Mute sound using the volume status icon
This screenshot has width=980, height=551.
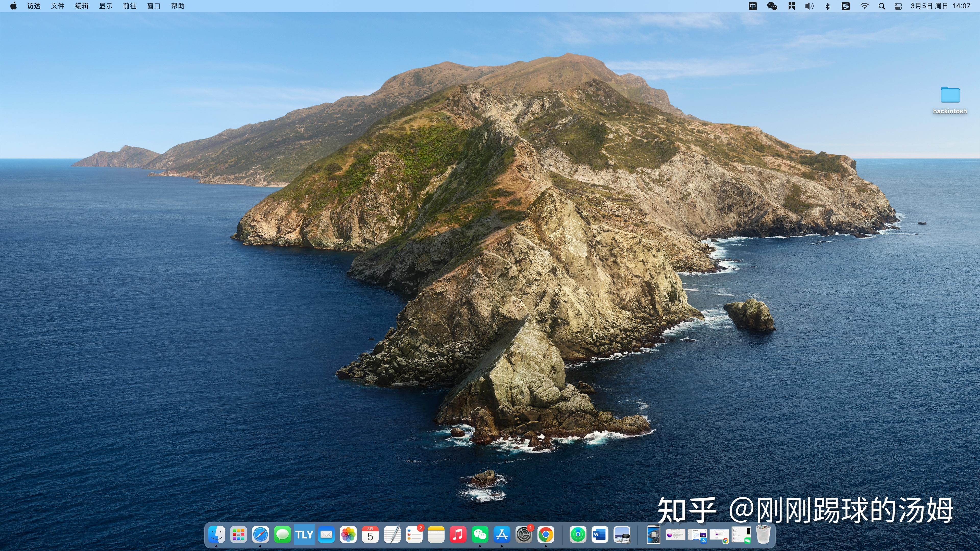809,6
